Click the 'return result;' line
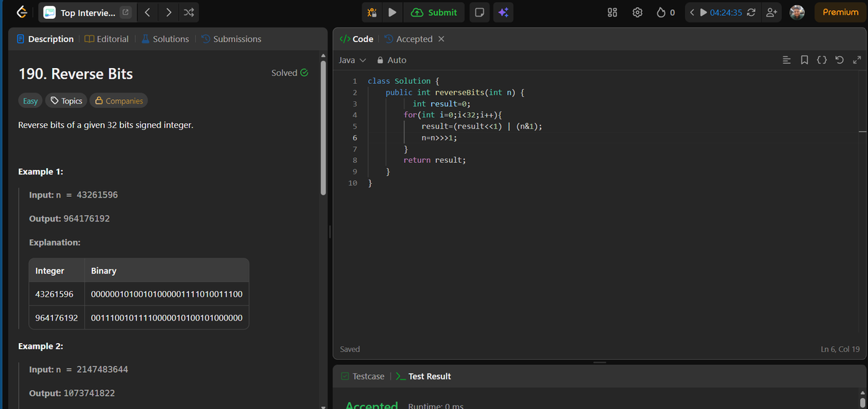Screen dimensions: 868x409 point(434,160)
